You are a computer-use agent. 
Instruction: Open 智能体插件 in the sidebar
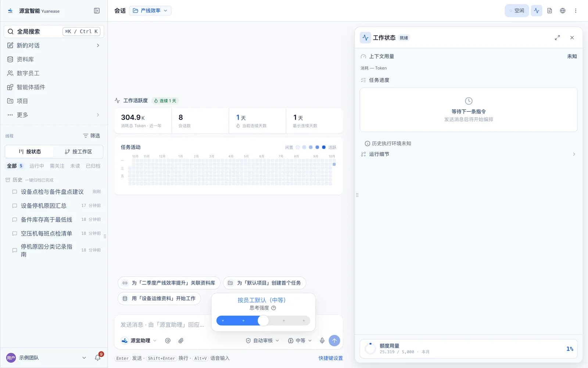[54, 87]
